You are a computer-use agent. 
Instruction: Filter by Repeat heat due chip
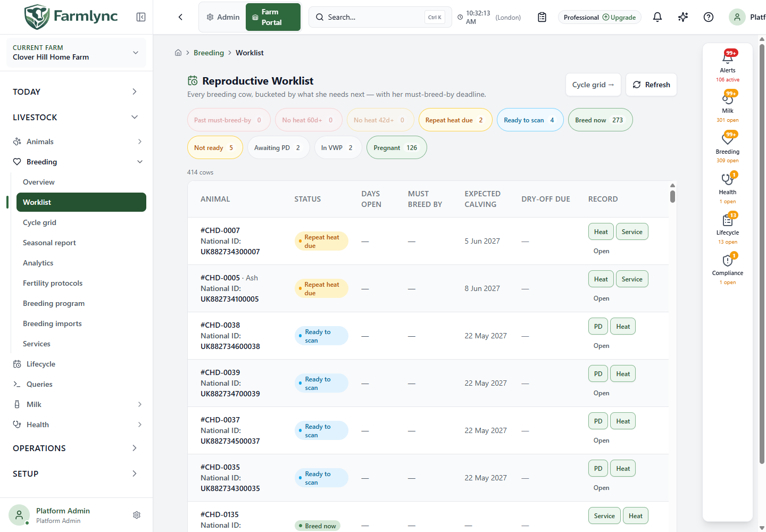(455, 120)
